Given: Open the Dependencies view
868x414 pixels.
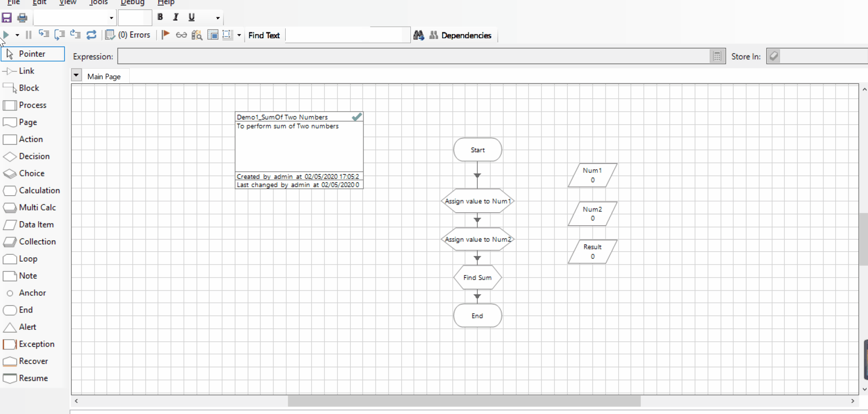Looking at the screenshot, I should point(460,35).
